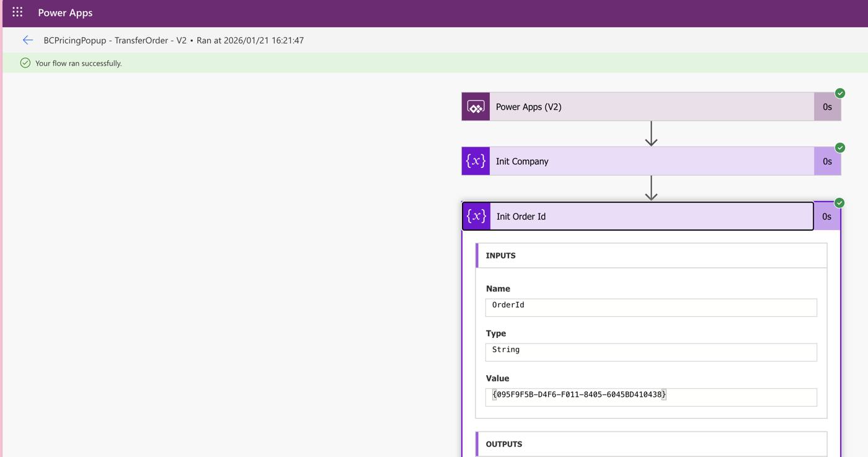
Task: Click the Value field with the GUID
Action: [651, 397]
